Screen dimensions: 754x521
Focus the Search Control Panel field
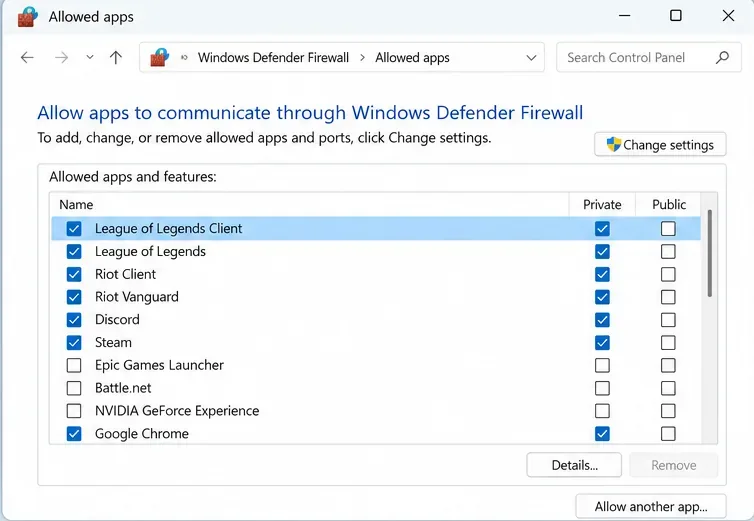[649, 57]
